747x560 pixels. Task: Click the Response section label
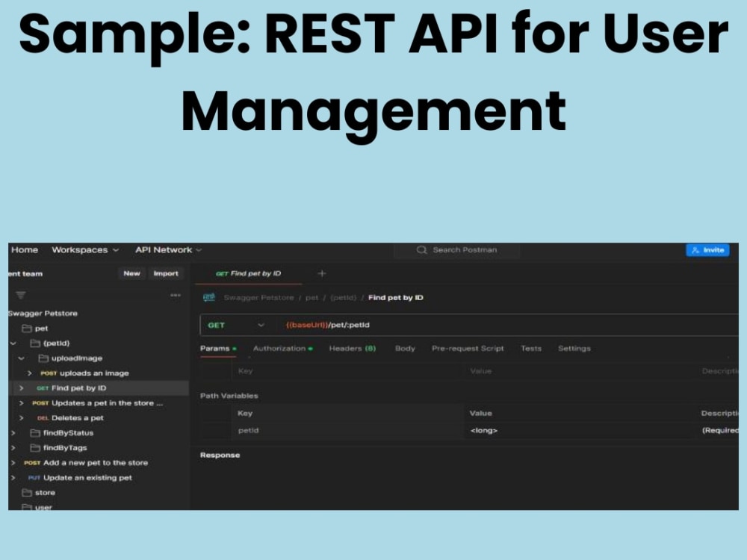[x=220, y=455]
